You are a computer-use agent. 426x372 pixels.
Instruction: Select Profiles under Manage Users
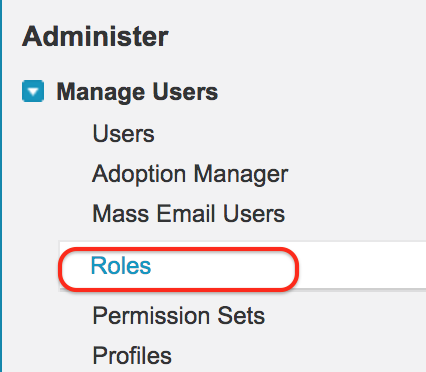pos(132,355)
